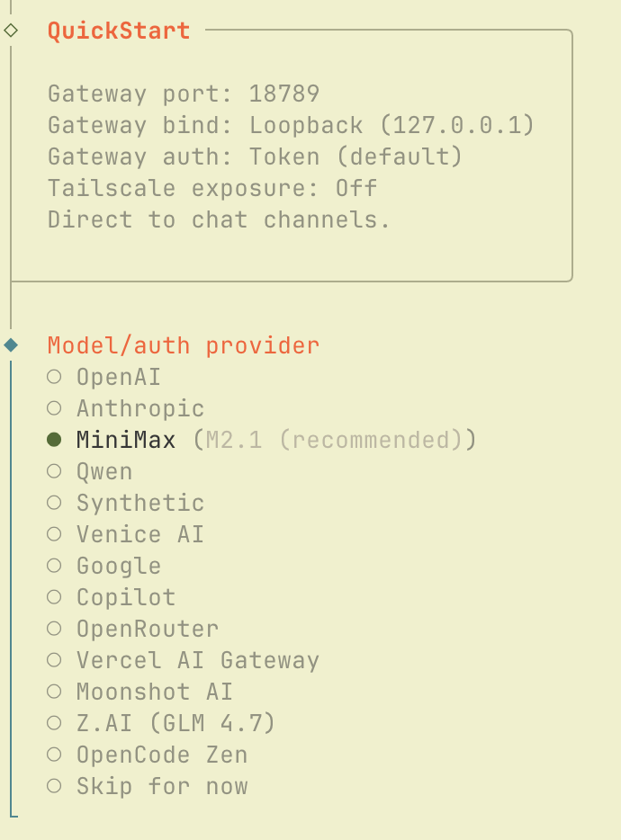Select the Google provider radio
The height and width of the screenshot is (840, 621).
(x=54, y=566)
